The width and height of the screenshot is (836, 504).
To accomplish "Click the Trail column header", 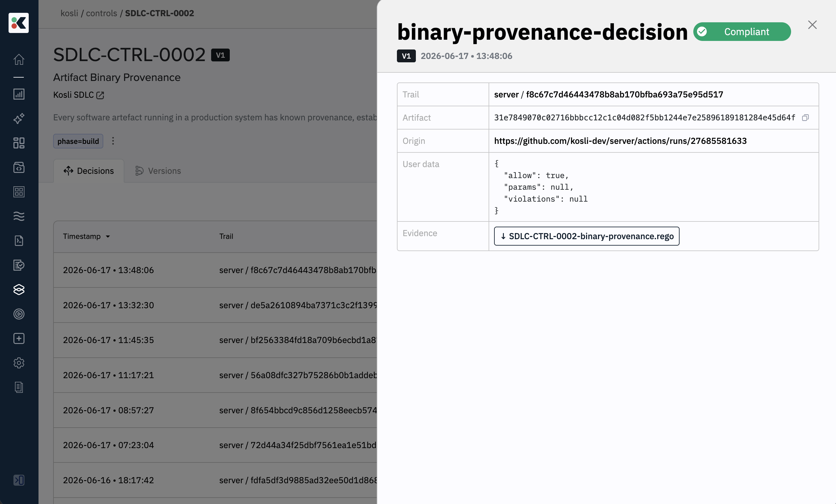I will (x=226, y=236).
